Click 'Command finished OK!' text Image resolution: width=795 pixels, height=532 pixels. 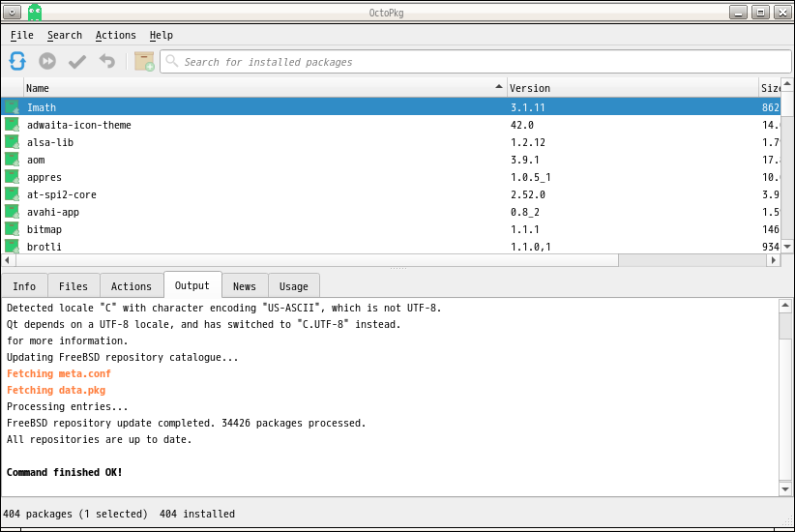pos(65,472)
